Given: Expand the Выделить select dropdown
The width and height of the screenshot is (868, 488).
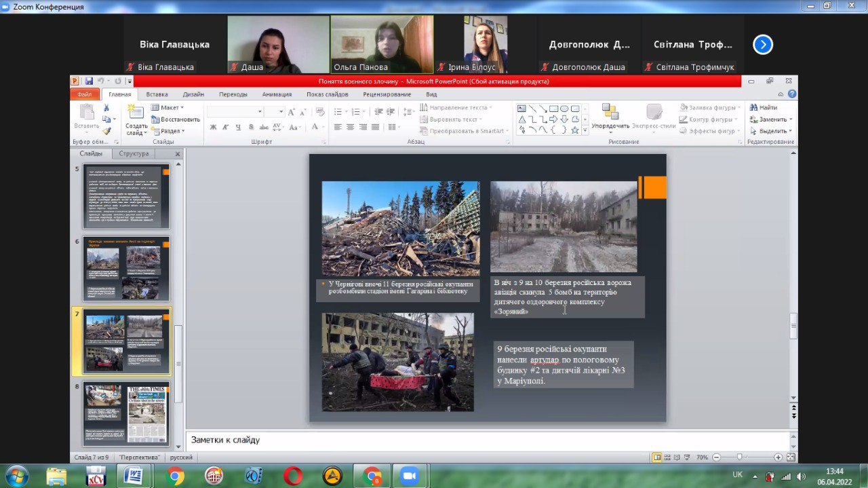Looking at the screenshot, I should tap(772, 131).
